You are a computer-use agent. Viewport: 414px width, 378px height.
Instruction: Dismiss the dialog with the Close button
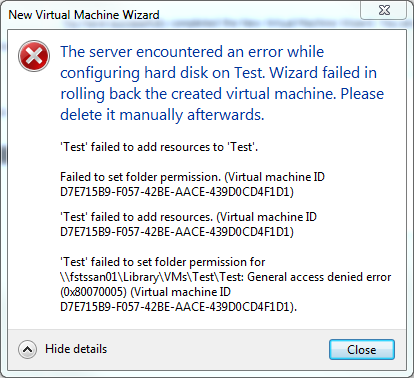pos(362,350)
